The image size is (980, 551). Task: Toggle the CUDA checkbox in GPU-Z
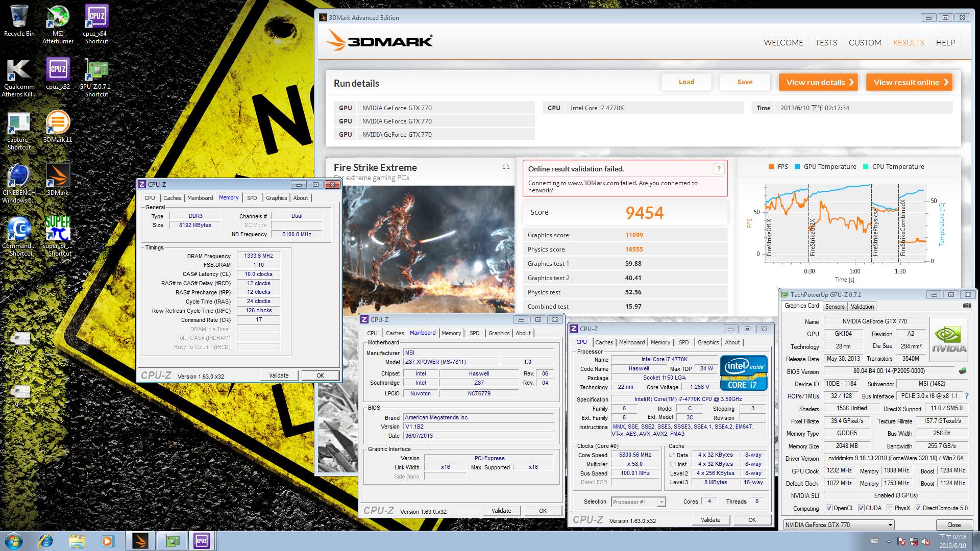click(861, 508)
